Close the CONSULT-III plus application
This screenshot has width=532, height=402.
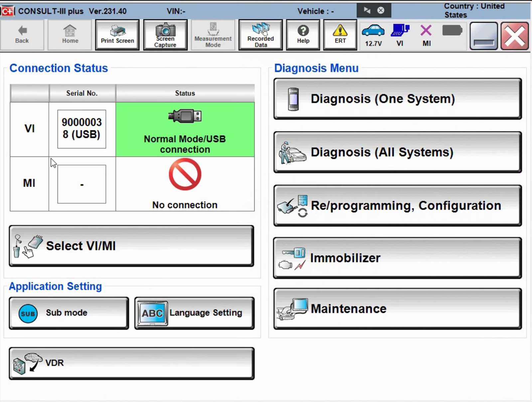(x=514, y=36)
